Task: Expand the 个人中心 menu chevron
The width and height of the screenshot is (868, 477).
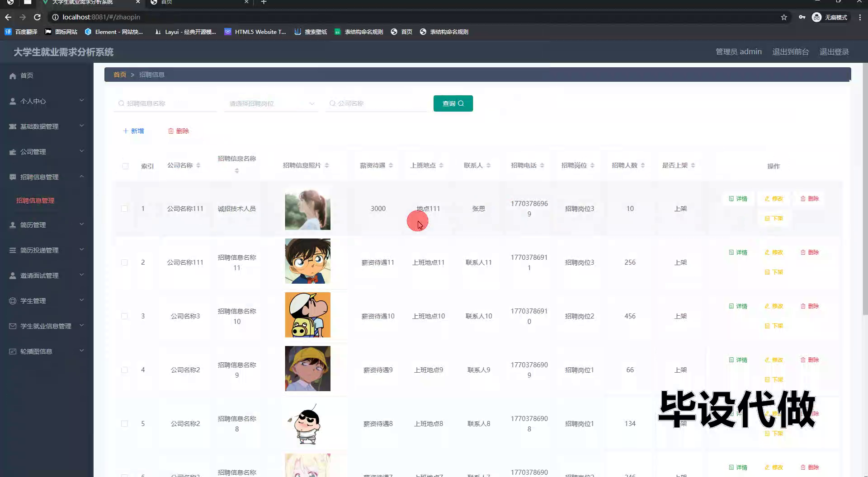Action: coord(82,101)
